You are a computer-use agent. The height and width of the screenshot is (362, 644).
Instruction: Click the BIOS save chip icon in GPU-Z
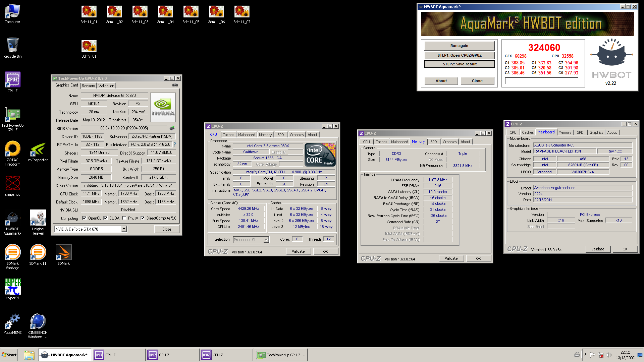172,128
